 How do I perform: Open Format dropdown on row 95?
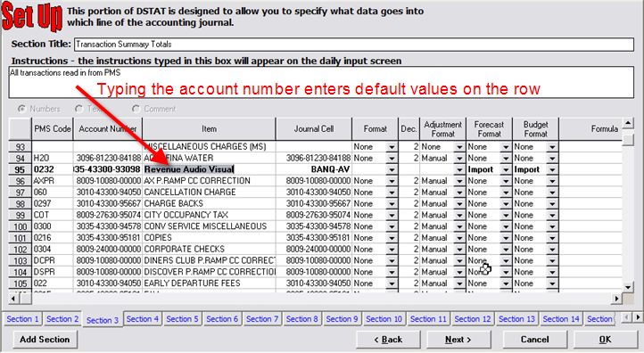click(x=392, y=169)
